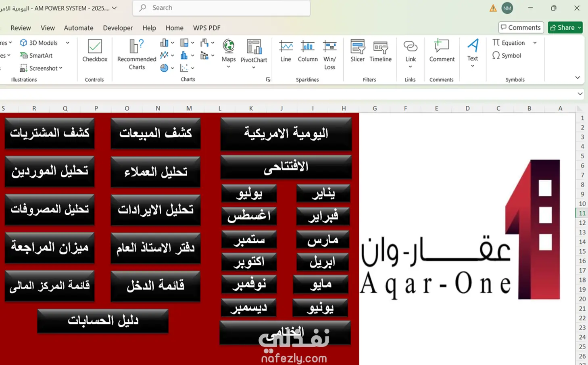Image resolution: width=588 pixels, height=365 pixels.
Task: Open the WPS PDF tab
Action: pos(206,28)
